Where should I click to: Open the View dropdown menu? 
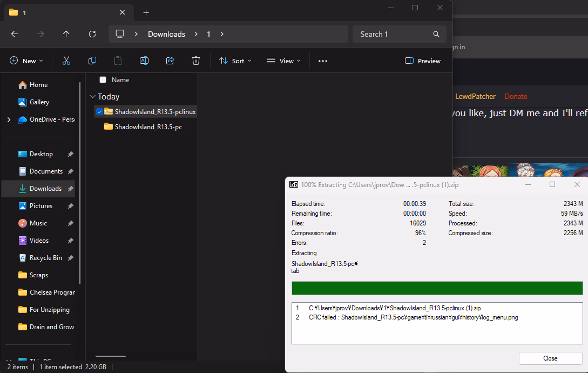click(x=283, y=61)
